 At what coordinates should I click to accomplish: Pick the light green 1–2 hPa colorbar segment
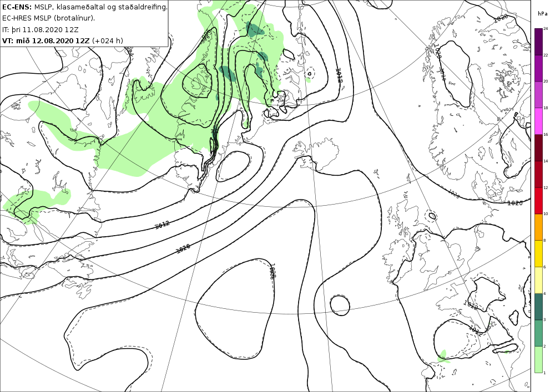538,359
